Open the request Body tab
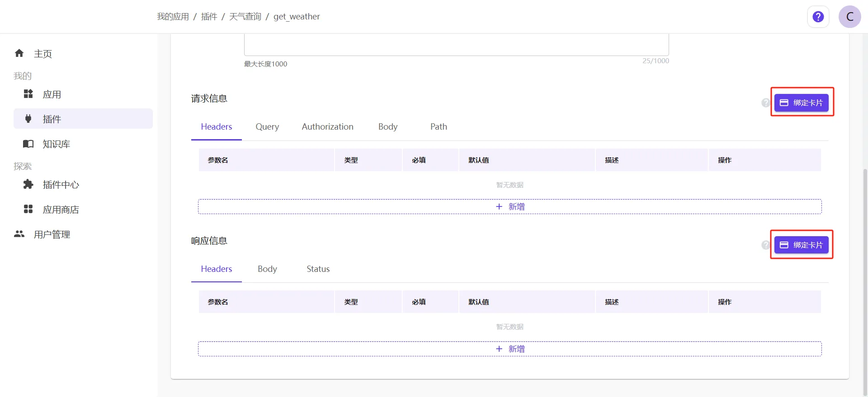The height and width of the screenshot is (397, 868). point(388,127)
